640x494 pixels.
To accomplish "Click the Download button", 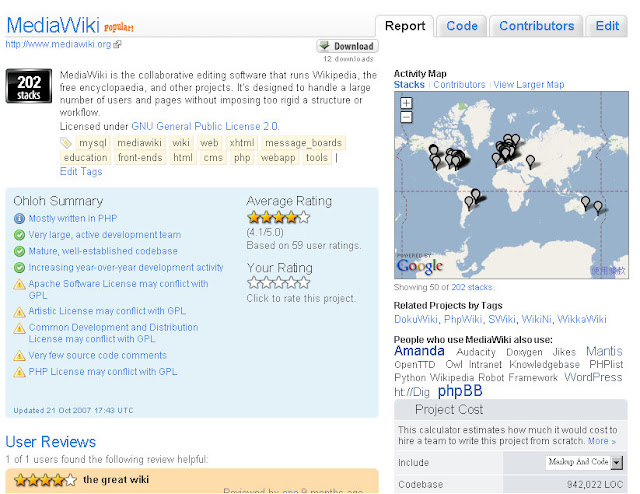I will (x=347, y=46).
